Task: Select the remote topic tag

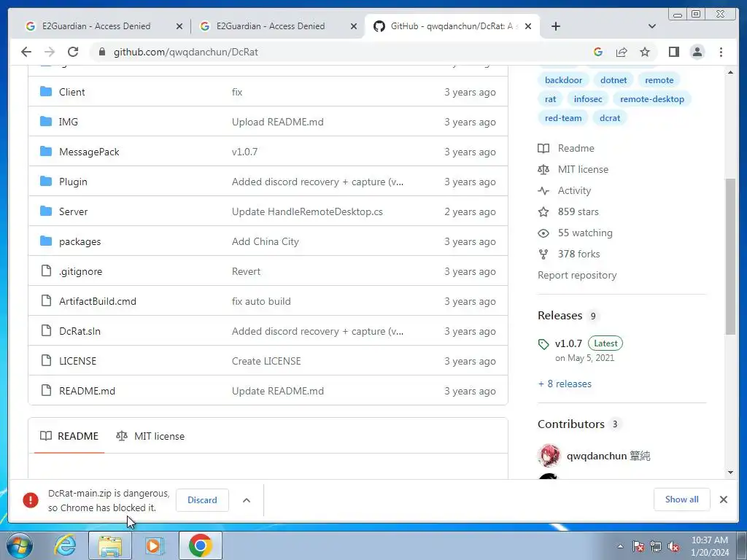Action: pyautogui.click(x=659, y=80)
